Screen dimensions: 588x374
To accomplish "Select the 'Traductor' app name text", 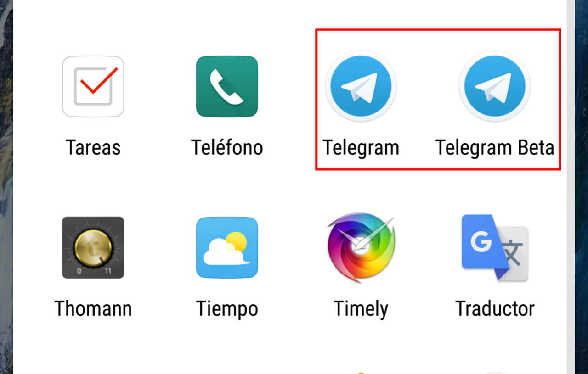I will pyautogui.click(x=495, y=308).
